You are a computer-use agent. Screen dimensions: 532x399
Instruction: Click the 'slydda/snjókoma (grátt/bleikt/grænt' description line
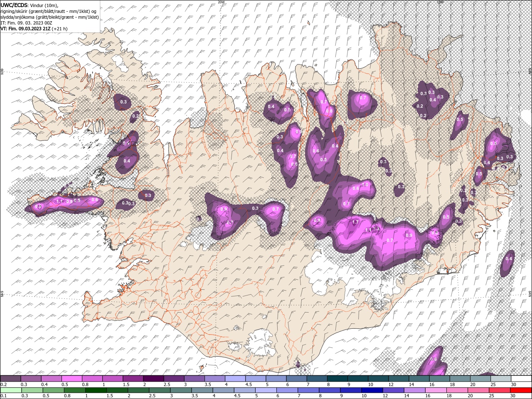pyautogui.click(x=49, y=17)
